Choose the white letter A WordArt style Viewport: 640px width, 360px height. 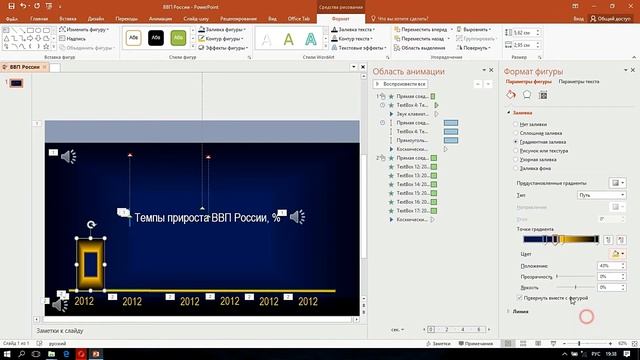coord(267,40)
